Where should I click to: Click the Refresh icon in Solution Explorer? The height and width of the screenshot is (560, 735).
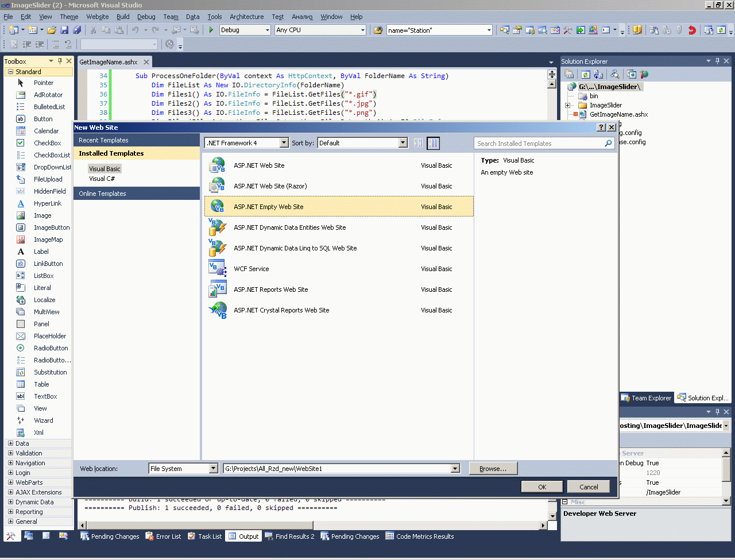(585, 74)
